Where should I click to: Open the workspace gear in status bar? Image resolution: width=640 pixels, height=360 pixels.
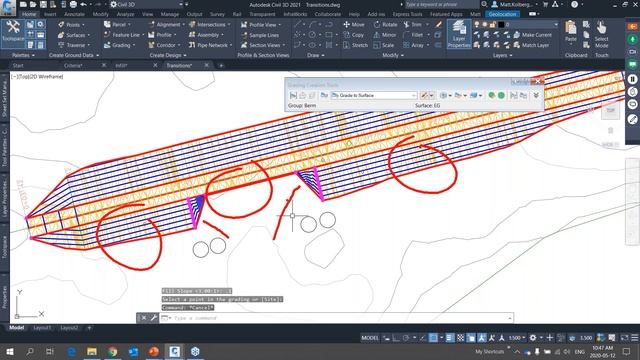[533, 338]
